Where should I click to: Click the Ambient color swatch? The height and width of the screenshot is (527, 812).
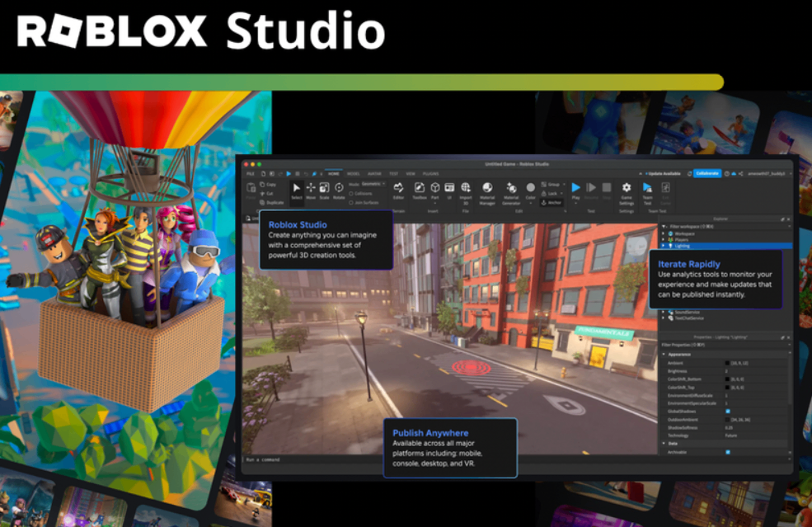pos(727,363)
